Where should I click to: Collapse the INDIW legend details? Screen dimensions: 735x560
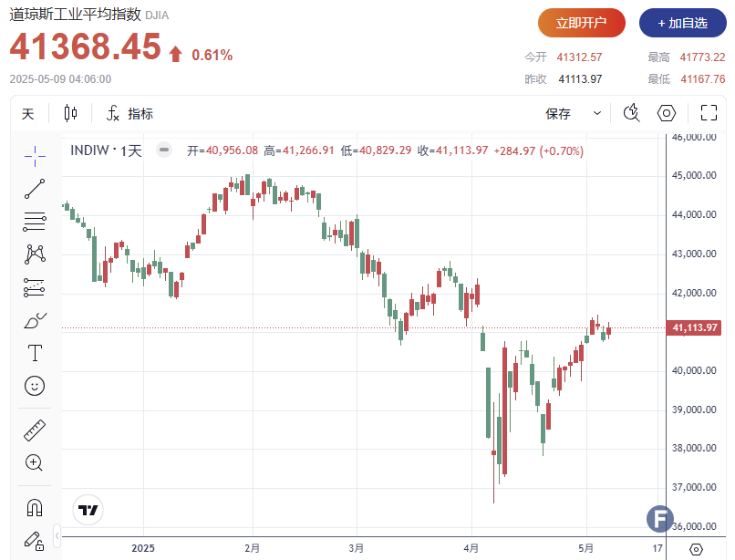click(x=163, y=150)
